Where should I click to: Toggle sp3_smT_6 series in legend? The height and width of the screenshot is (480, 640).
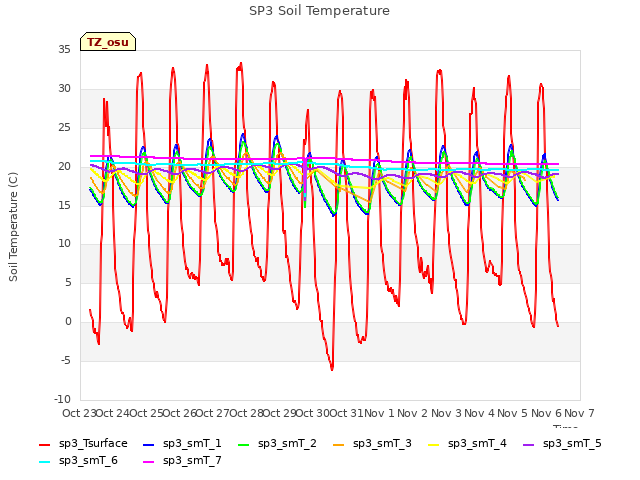click(x=78, y=460)
